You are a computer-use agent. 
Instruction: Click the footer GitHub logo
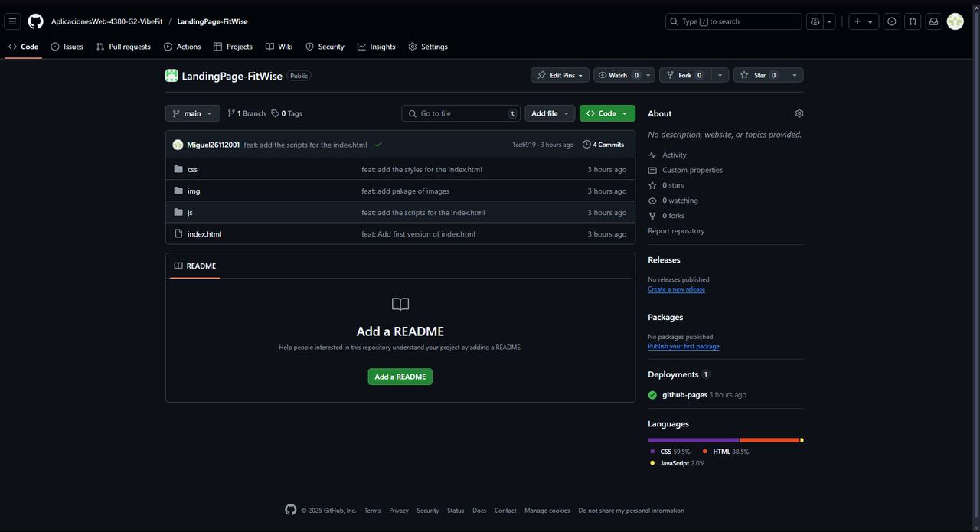[x=290, y=510]
